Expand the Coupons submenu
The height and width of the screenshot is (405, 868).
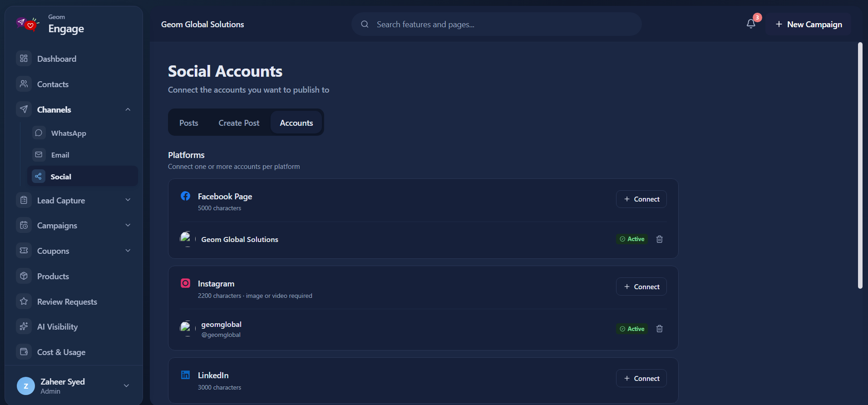coord(128,251)
